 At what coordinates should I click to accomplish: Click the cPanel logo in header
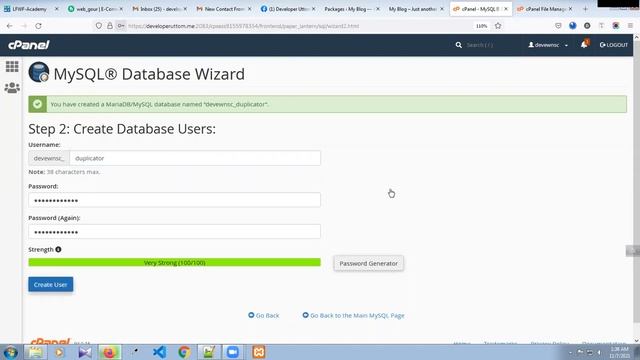point(29,45)
